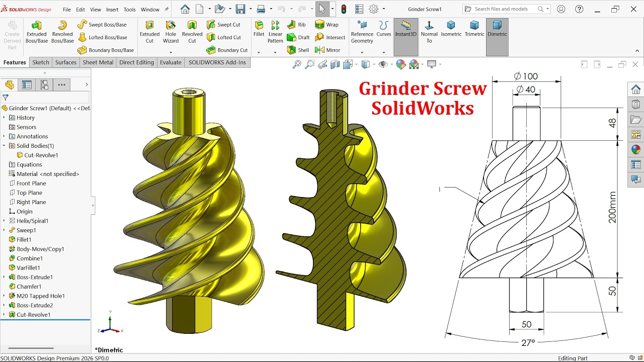
Task: Choose the Swept Boss/Base command
Action: pos(102,25)
